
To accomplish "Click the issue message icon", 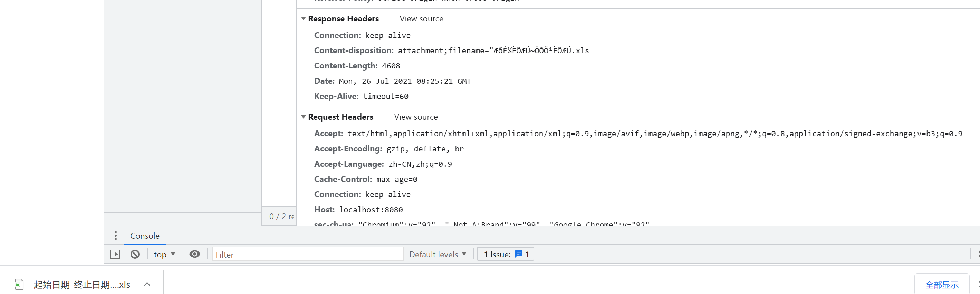I will point(519,254).
